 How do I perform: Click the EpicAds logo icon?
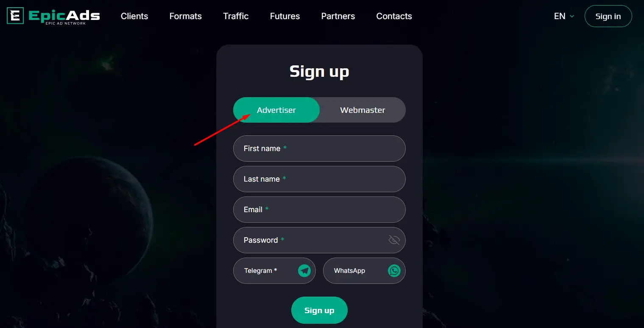tap(15, 16)
